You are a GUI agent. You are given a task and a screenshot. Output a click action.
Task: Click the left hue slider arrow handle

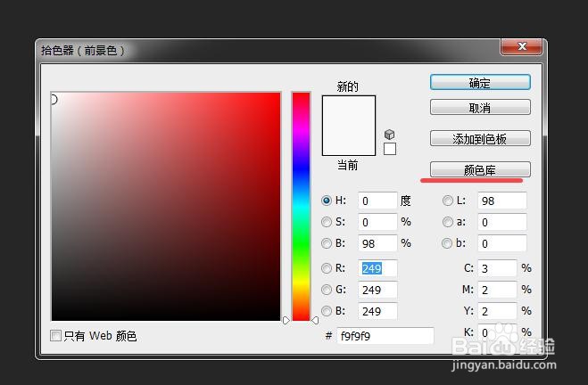point(286,320)
